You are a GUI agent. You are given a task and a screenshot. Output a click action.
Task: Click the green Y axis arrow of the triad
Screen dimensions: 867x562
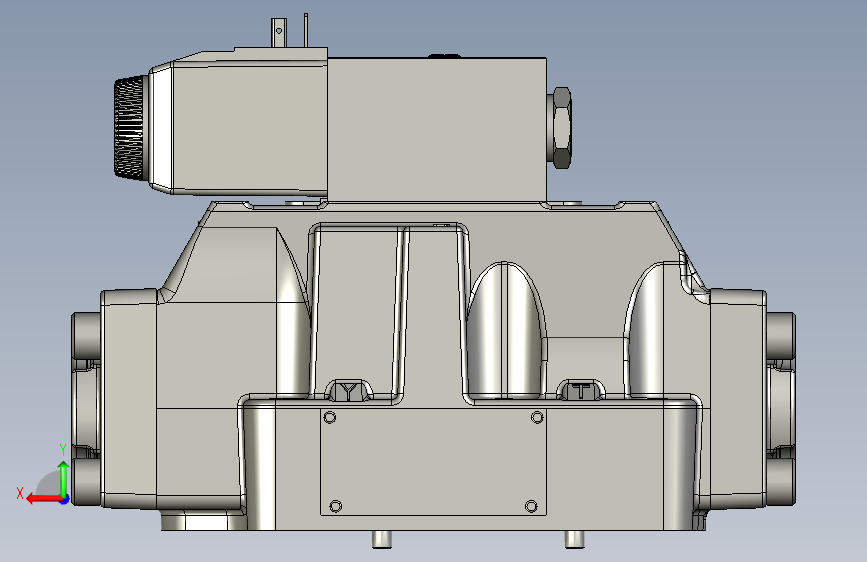pos(64,479)
